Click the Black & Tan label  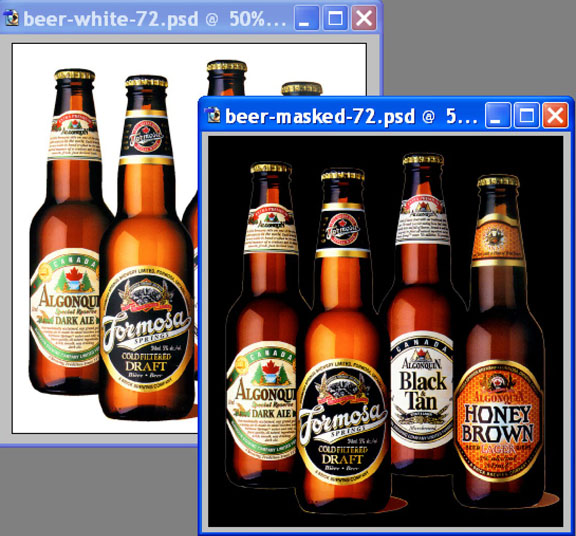coord(422,390)
